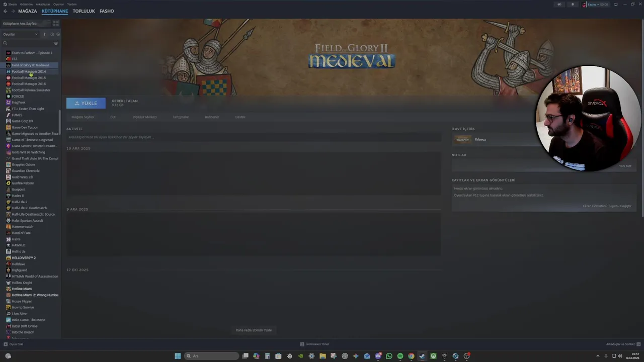
Task: Open the FASHO profile tab
Action: click(x=107, y=11)
